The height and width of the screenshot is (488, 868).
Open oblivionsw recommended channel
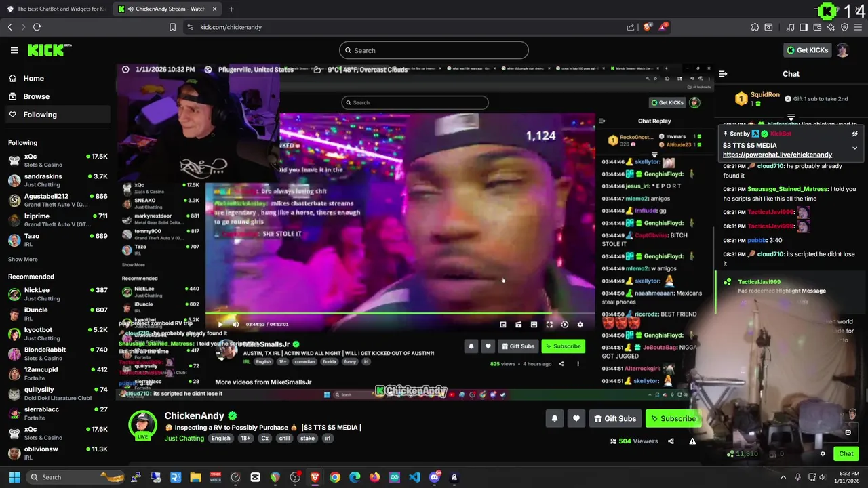(x=58, y=453)
